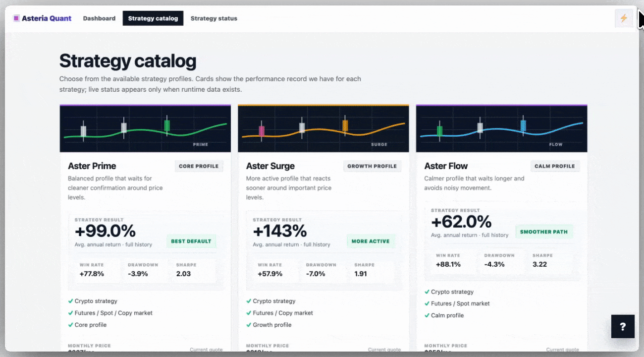644x357 pixels.
Task: Click Crypto strategy checkmark in Aster Prime
Action: pos(70,301)
